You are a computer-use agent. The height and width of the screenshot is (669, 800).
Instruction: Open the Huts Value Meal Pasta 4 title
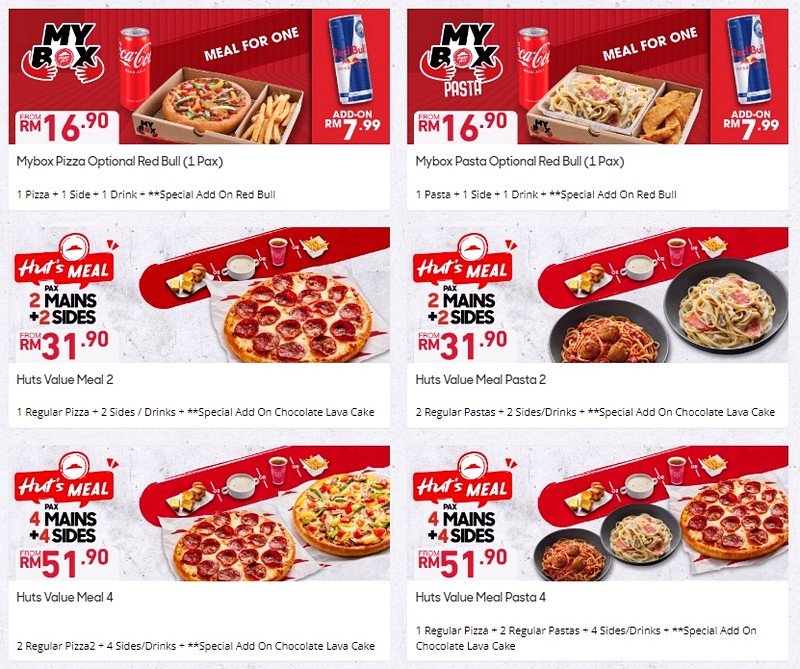coord(481,597)
